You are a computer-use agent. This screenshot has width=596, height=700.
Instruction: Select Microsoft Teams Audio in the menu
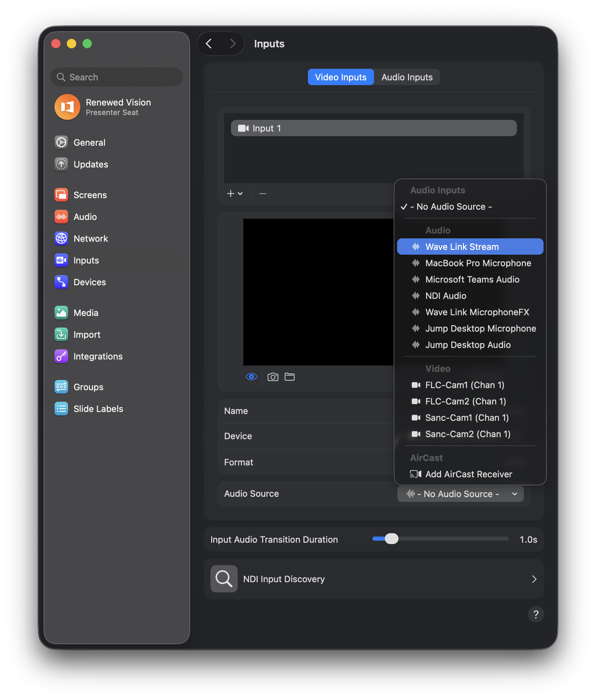click(x=470, y=279)
